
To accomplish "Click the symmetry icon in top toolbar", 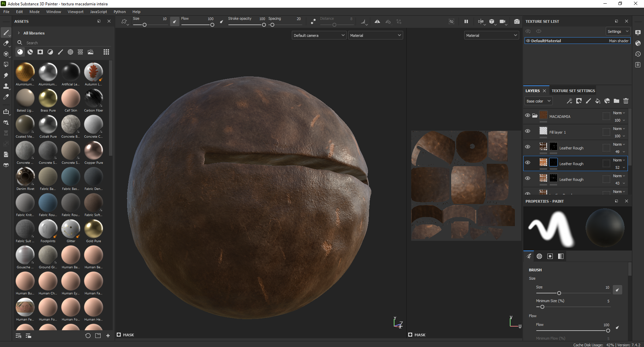I will [377, 21].
